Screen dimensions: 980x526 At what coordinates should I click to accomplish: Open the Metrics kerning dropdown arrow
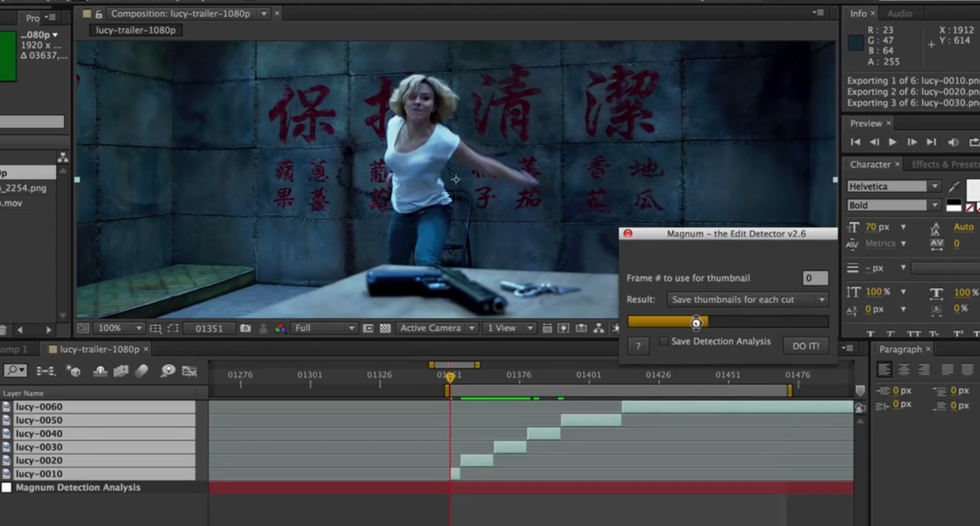(x=904, y=243)
